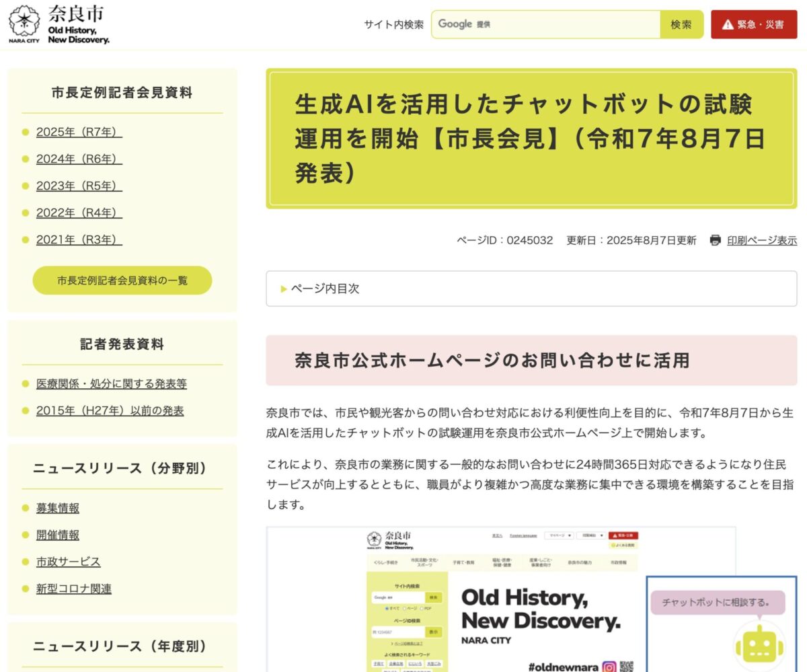Click the サイト内検索 label
807x672 pixels.
click(394, 24)
